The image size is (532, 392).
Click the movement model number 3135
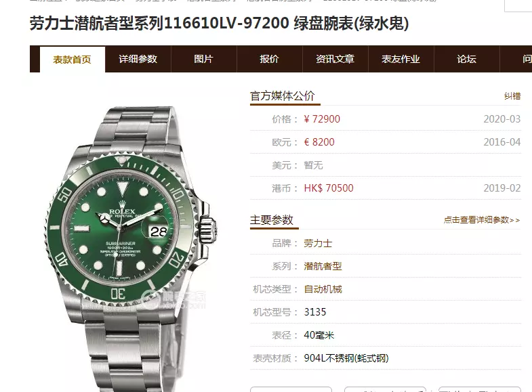pyautogui.click(x=315, y=312)
